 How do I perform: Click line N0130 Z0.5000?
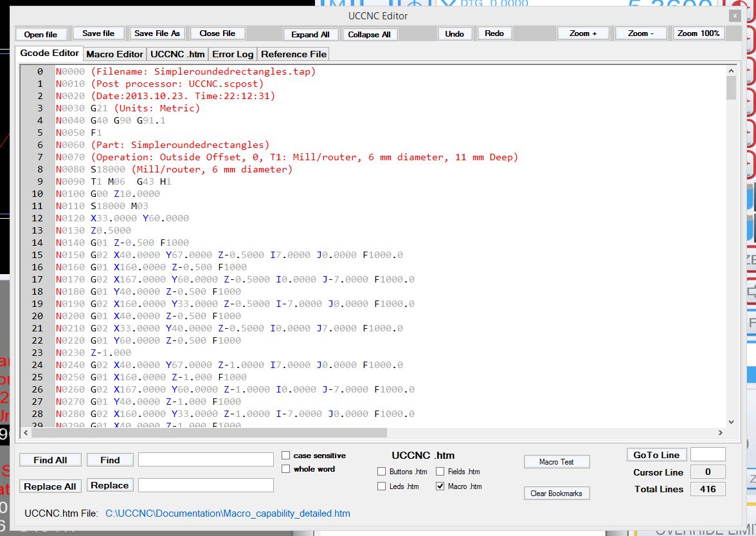[93, 230]
